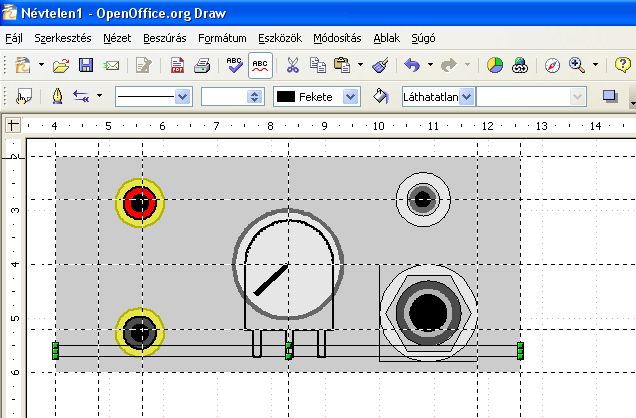Open the Súgó menu
Viewport: 636px width, 418px height.
423,38
